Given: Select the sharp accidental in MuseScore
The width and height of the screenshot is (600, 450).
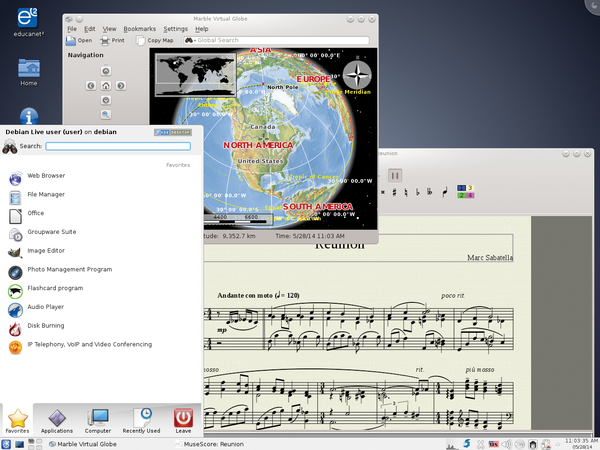Looking at the screenshot, I should point(394,192).
